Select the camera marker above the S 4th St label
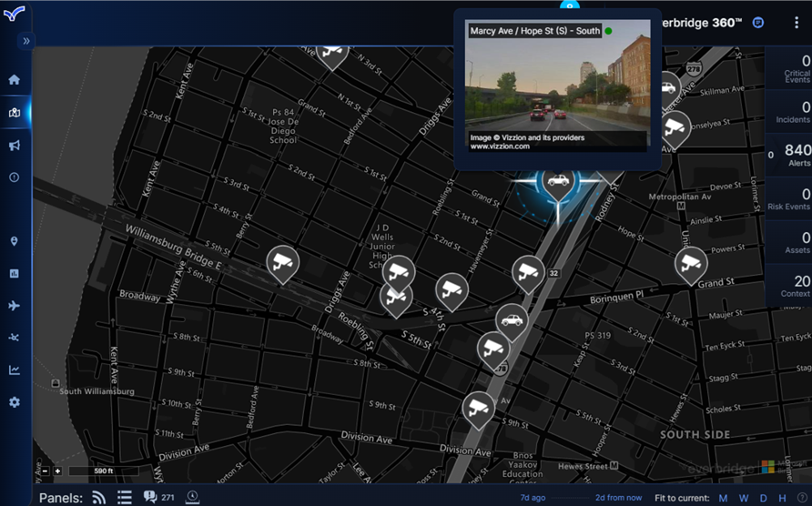This screenshot has height=506, width=812. [x=452, y=291]
